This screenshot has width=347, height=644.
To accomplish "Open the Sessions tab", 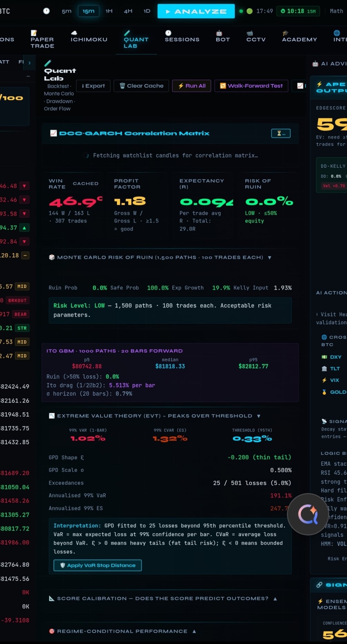I will (x=182, y=36).
